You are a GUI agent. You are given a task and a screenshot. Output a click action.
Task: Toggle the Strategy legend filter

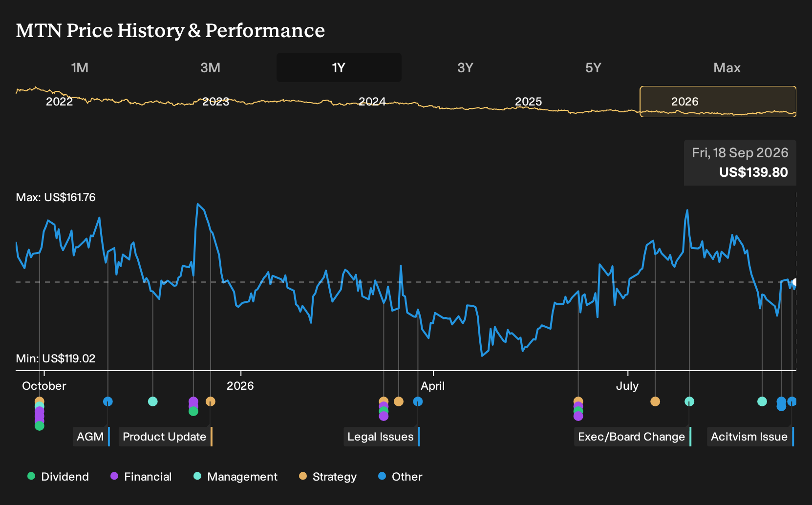coord(328,477)
